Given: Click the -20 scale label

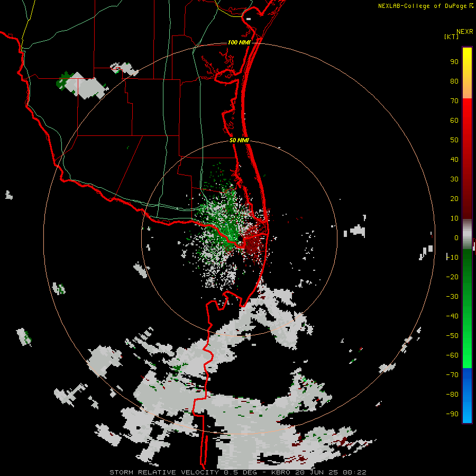Looking at the screenshot, I should click(452, 277).
